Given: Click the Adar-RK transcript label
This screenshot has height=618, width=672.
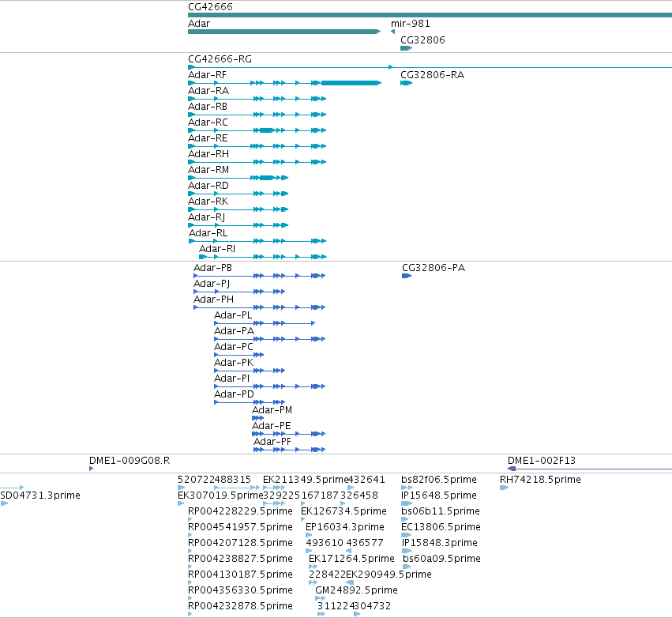Looking at the screenshot, I should click(208, 202).
